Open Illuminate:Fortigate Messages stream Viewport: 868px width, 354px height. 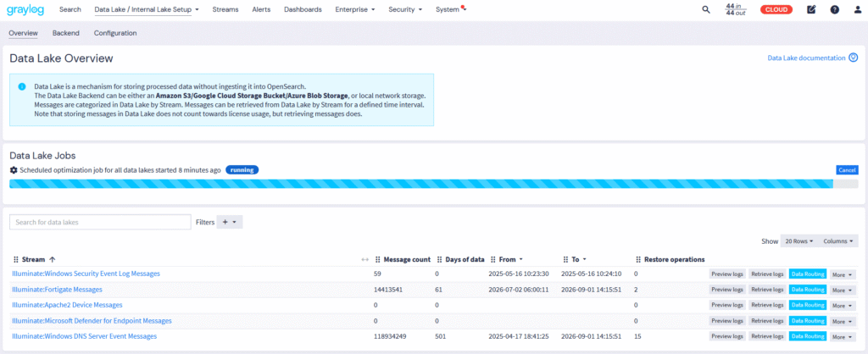(x=57, y=290)
